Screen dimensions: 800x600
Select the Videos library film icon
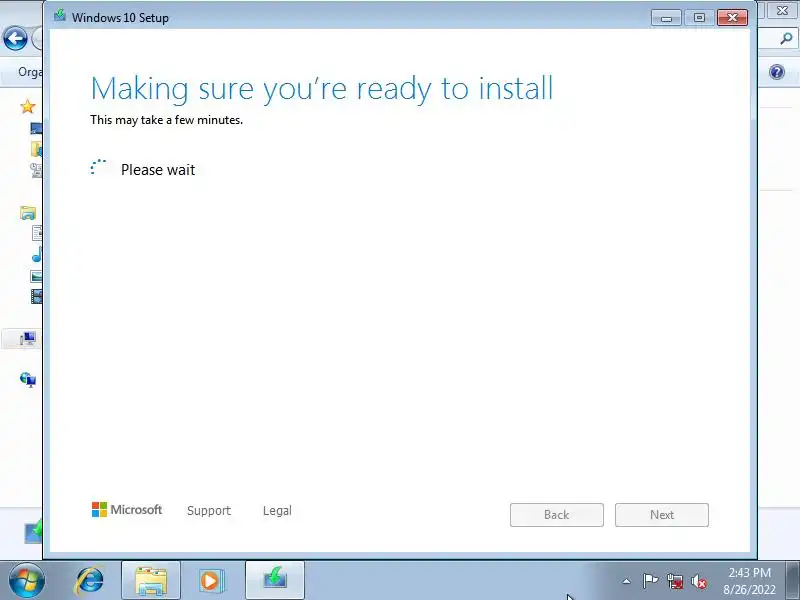coord(36,296)
